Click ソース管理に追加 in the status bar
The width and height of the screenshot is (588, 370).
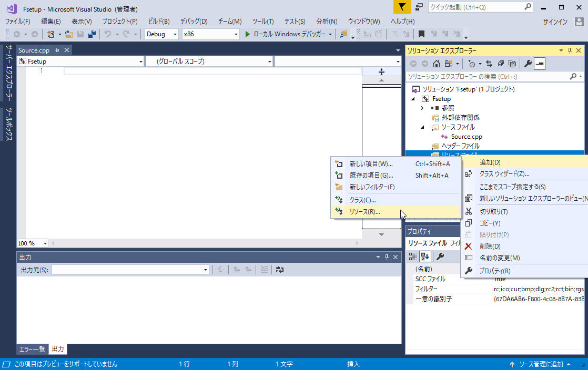tap(541, 364)
